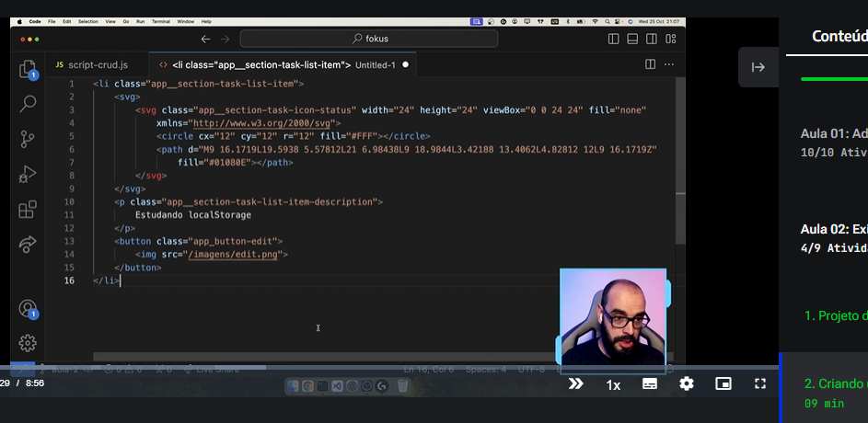
Task: Open the Help menu
Action: [206, 21]
